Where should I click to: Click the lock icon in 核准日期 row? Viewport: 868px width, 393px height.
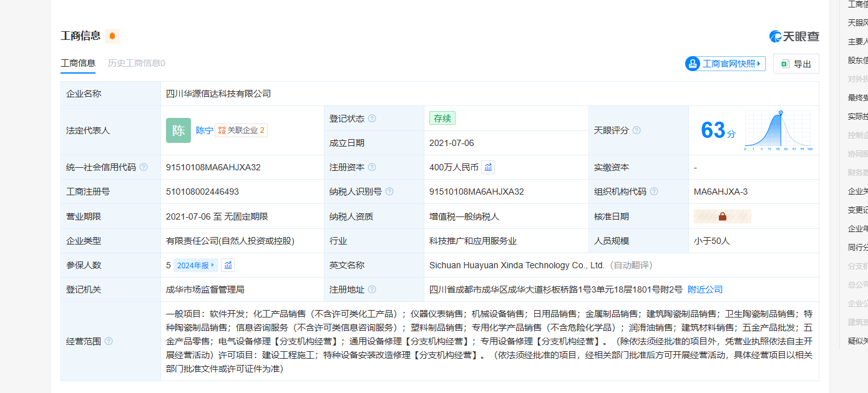pos(722,216)
